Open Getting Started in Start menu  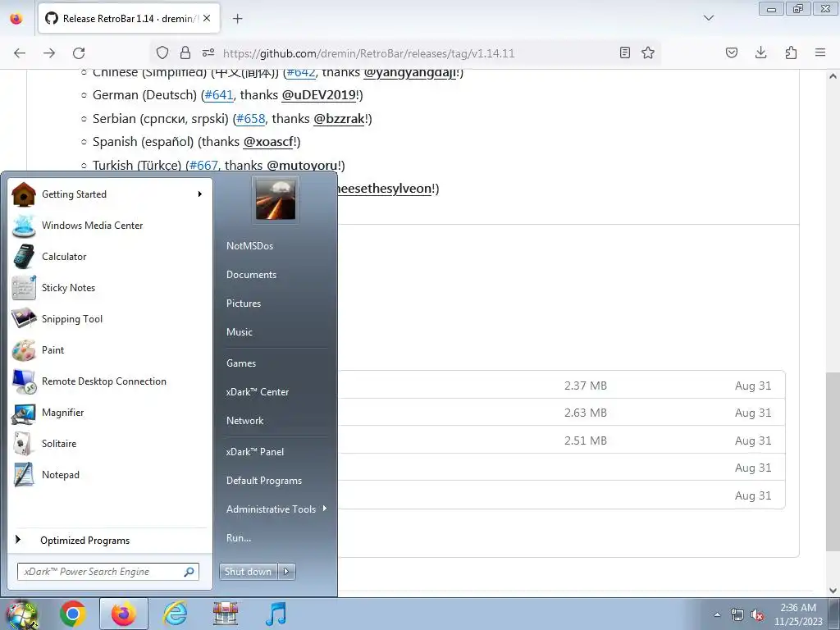(x=111, y=194)
